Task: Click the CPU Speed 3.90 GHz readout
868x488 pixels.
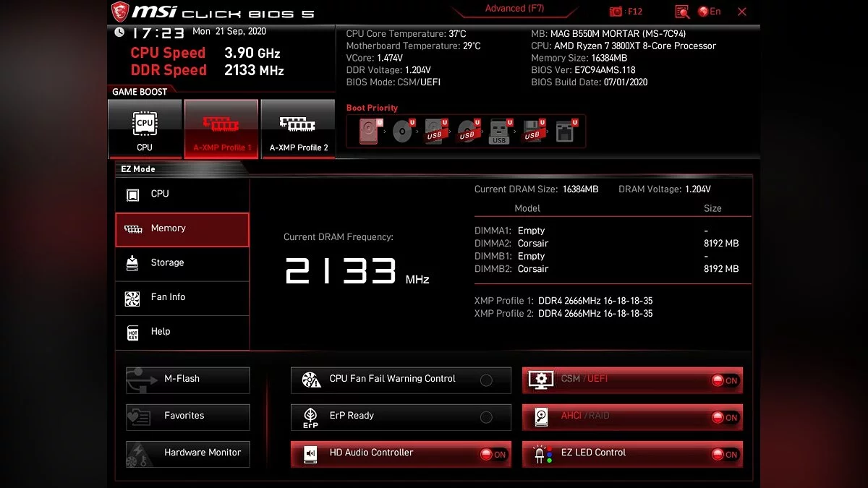Action: click(x=205, y=53)
